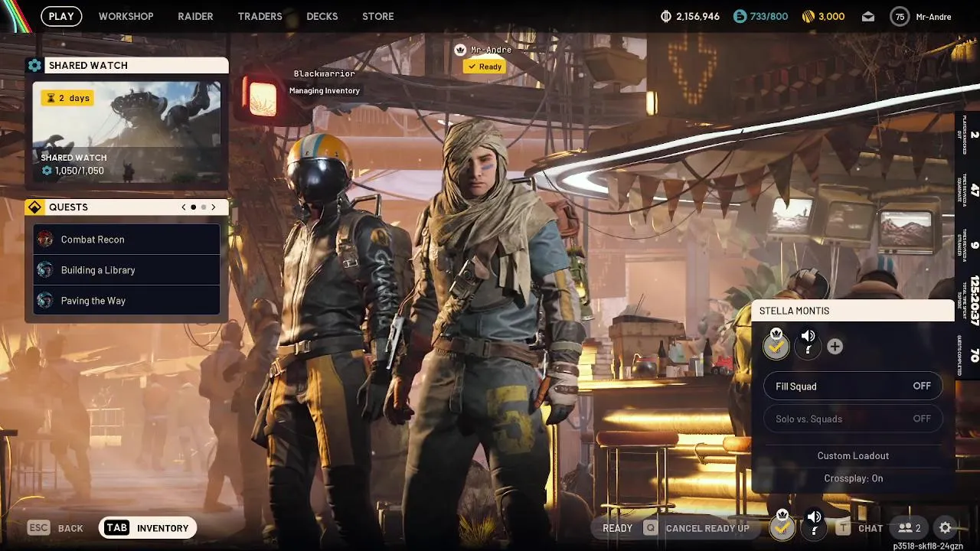Click the blue stash icon beside 733/800
The width and height of the screenshot is (980, 551).
point(740,16)
